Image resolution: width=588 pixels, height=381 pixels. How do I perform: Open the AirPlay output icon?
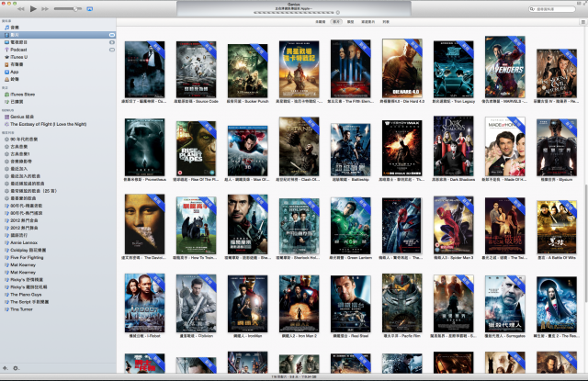click(90, 8)
